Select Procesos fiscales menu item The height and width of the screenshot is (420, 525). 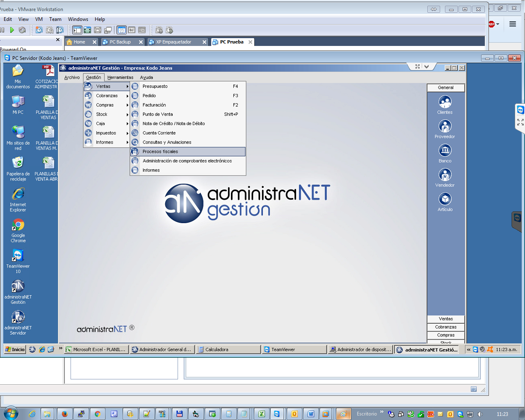(x=160, y=152)
